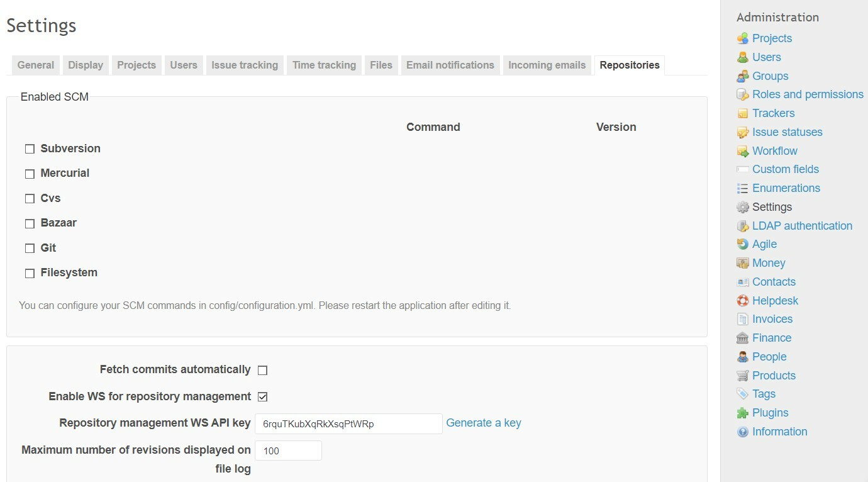Screen dimensions: 868x482
Task: Click the Finance bank icon
Action: click(743, 338)
